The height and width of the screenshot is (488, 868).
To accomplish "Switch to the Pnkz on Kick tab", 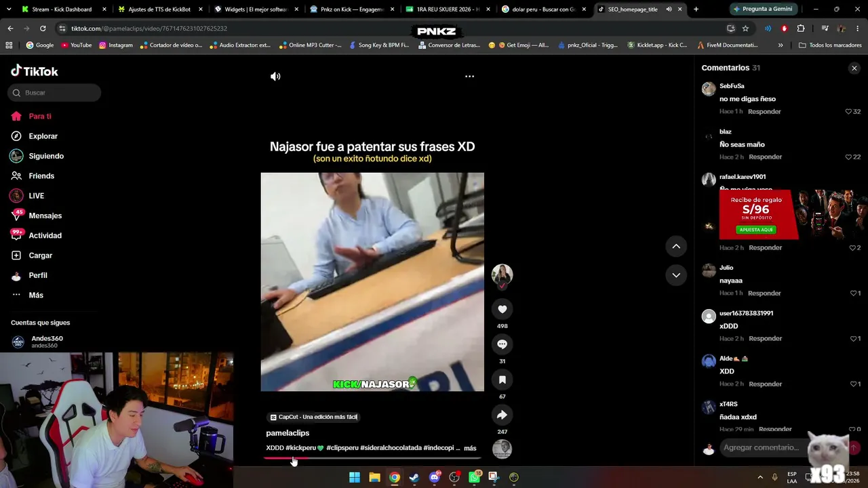I will [352, 9].
